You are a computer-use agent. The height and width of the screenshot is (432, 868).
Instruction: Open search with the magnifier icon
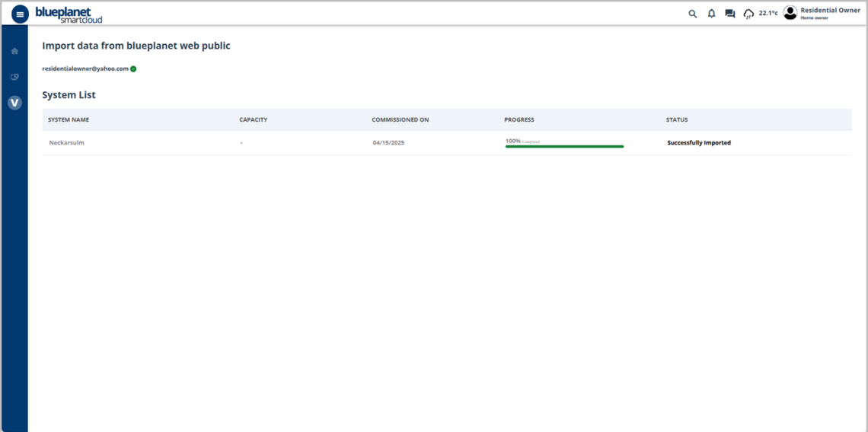click(x=692, y=14)
